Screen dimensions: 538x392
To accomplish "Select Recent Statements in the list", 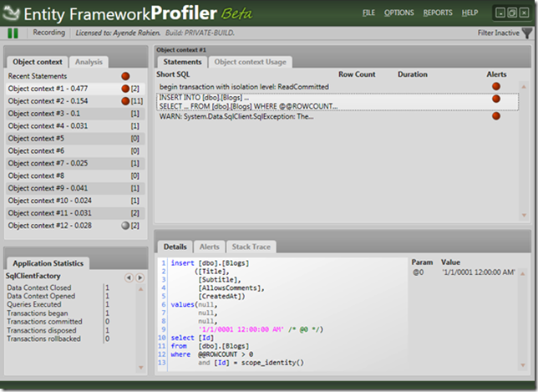I will pyautogui.click(x=75, y=76).
